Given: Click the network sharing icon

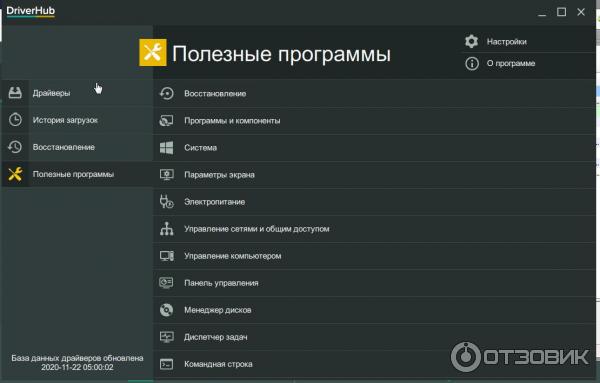Looking at the screenshot, I should tap(166, 228).
